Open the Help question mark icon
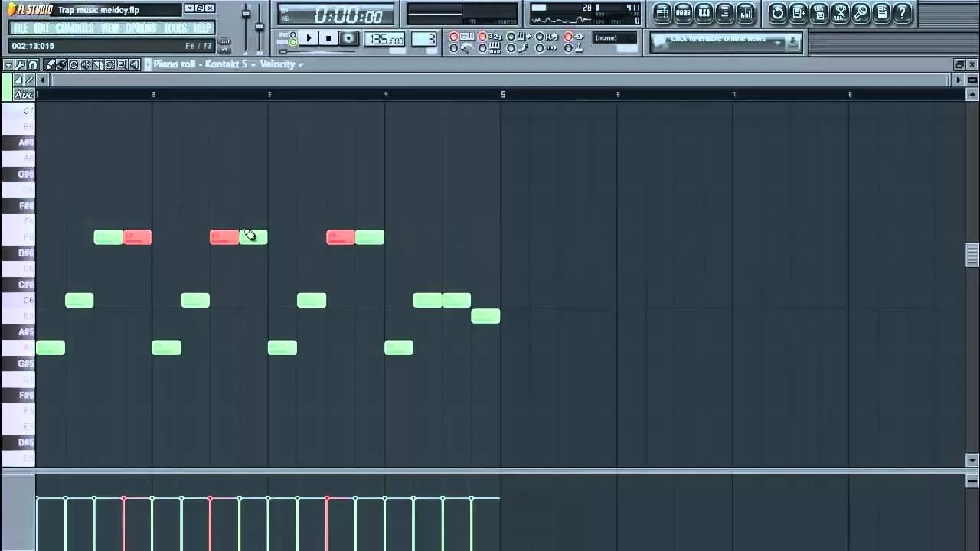 pyautogui.click(x=903, y=12)
